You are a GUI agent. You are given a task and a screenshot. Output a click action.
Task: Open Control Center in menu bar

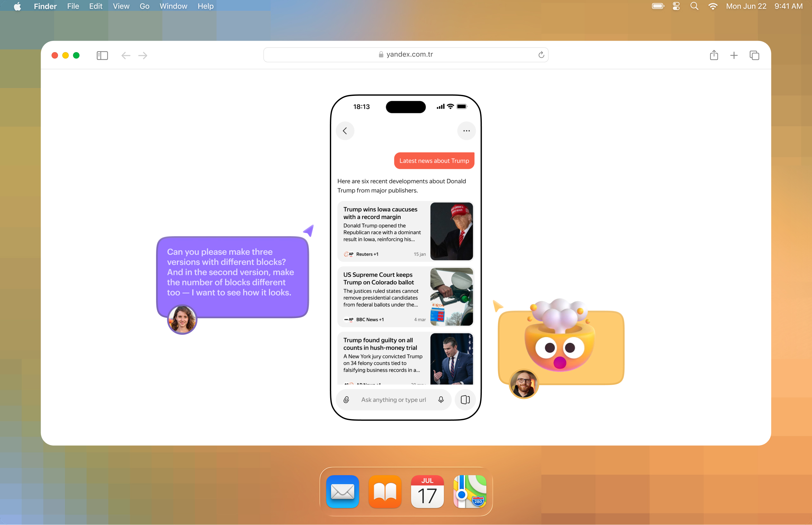point(676,6)
